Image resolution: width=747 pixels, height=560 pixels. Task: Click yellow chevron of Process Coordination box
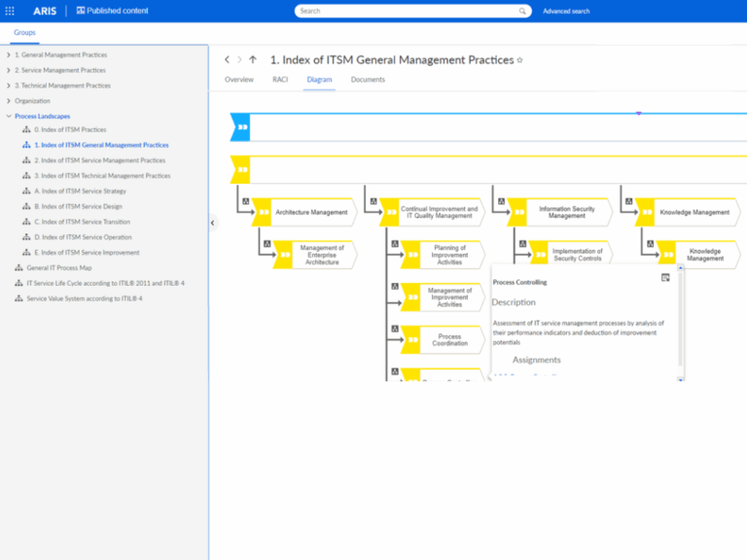coord(411,339)
